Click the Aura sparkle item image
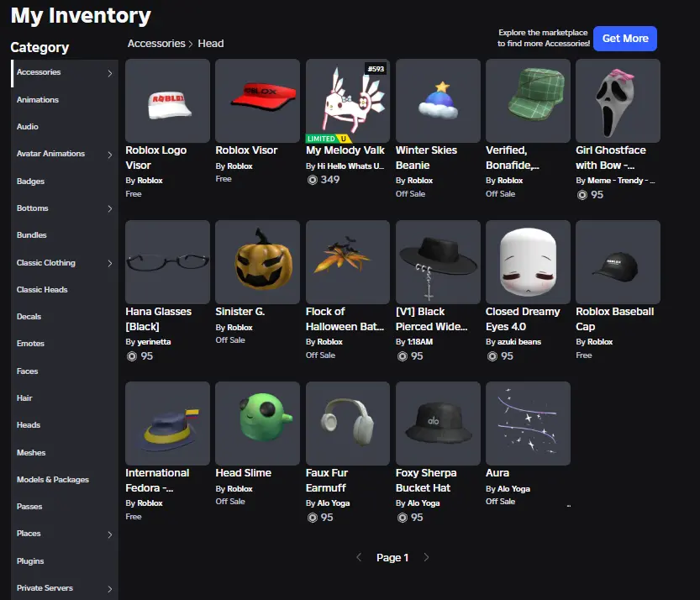Screen dimensions: 700x600 (x=528, y=424)
